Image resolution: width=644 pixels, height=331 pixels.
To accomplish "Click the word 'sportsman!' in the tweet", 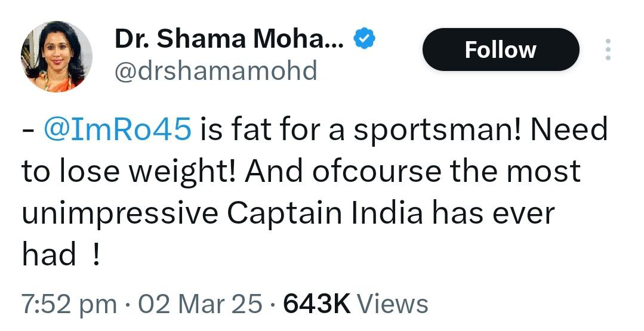I will tap(438, 131).
